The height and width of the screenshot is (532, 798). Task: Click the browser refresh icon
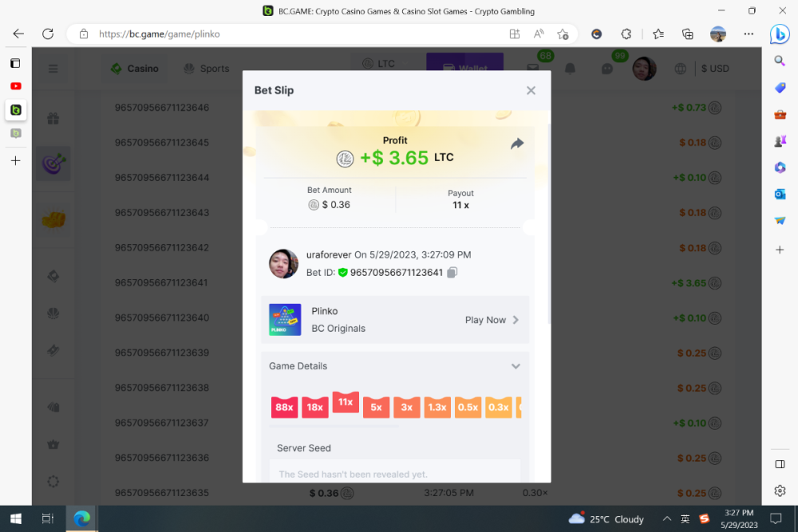pos(48,34)
